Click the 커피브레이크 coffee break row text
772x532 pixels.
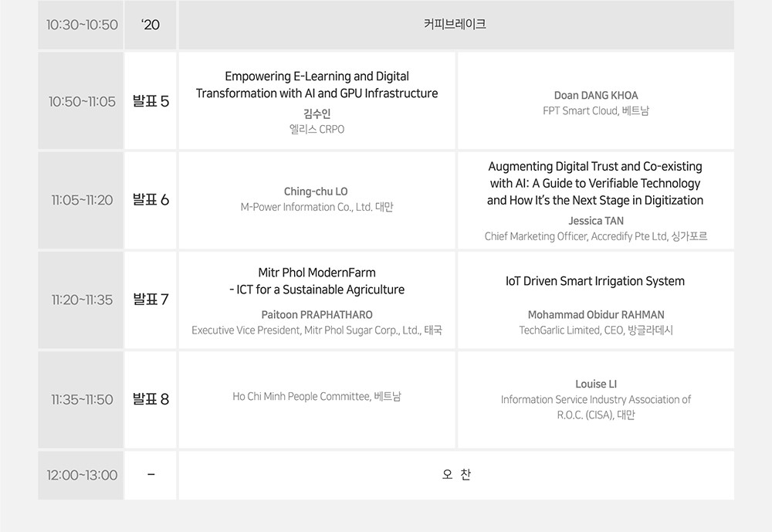click(x=455, y=24)
